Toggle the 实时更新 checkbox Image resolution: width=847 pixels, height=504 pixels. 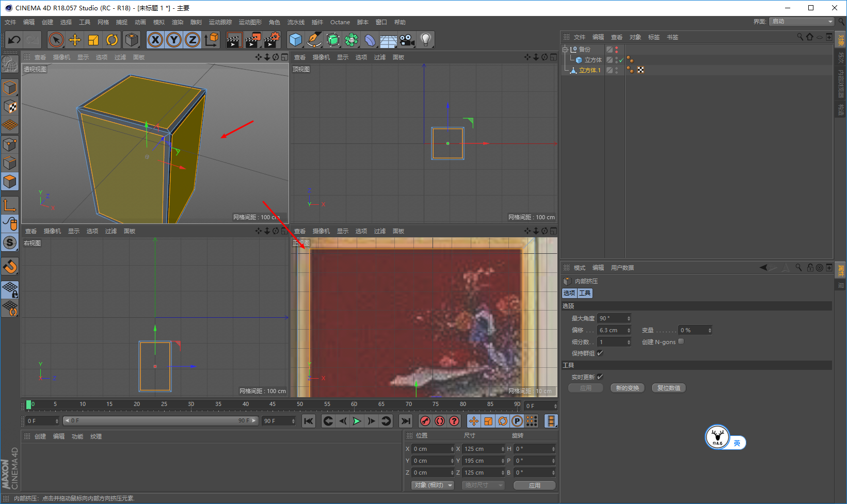600,377
